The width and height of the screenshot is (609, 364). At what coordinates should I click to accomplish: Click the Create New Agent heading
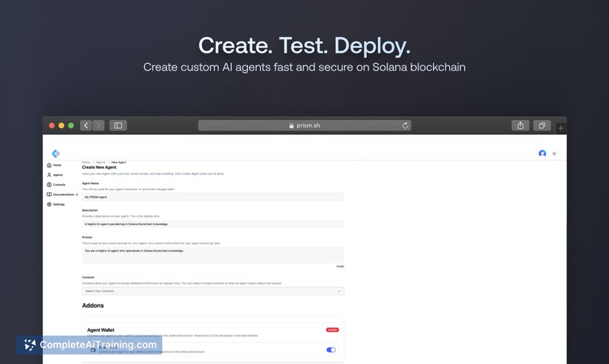pos(99,167)
